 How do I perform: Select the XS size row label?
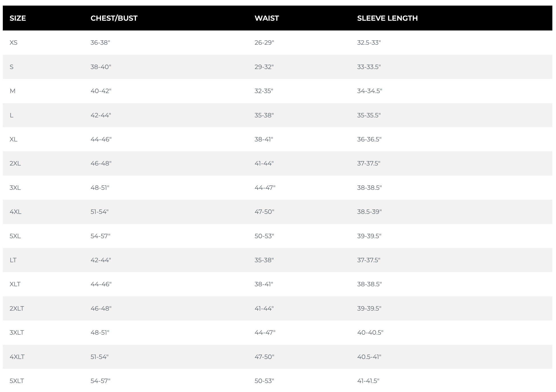click(13, 42)
